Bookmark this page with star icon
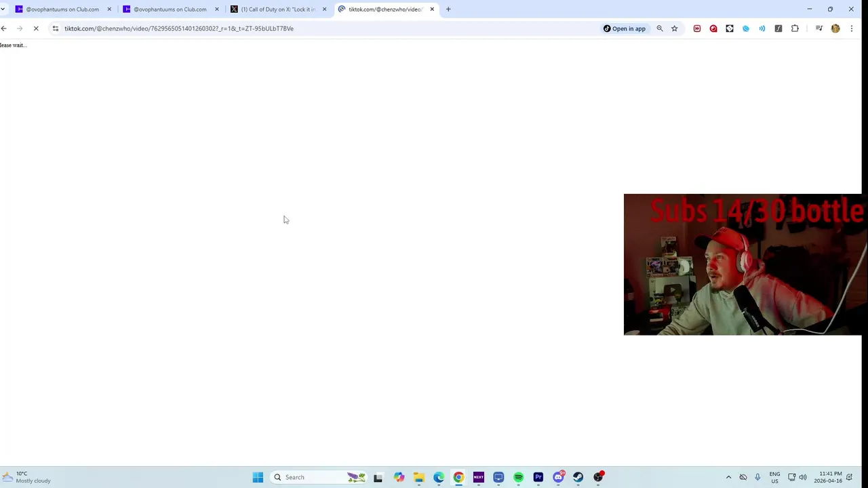The height and width of the screenshot is (488, 868). point(675,28)
